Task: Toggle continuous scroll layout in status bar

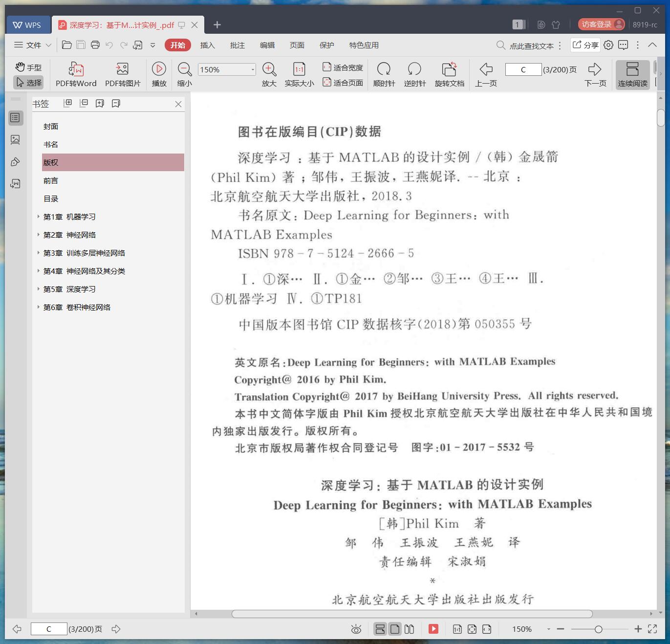Action: point(380,629)
